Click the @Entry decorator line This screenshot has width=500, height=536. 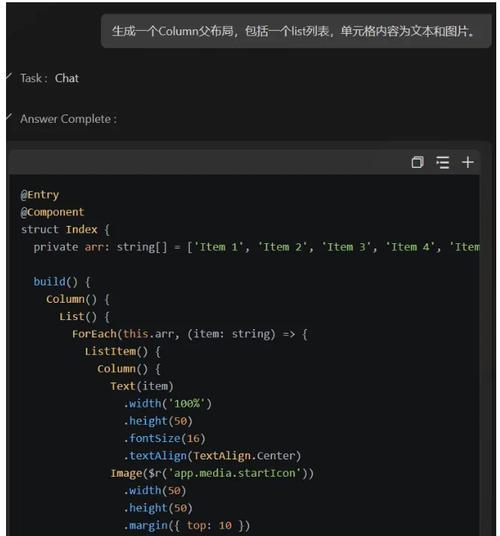[40, 195]
